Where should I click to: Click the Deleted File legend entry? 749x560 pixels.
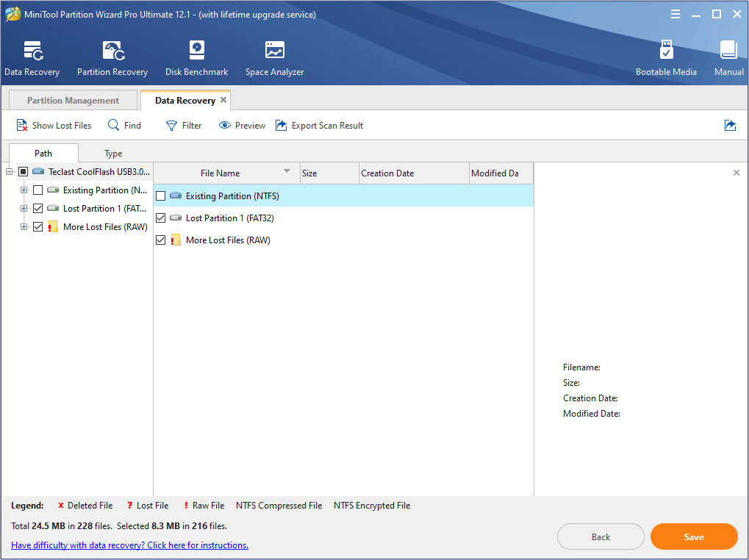(85, 506)
